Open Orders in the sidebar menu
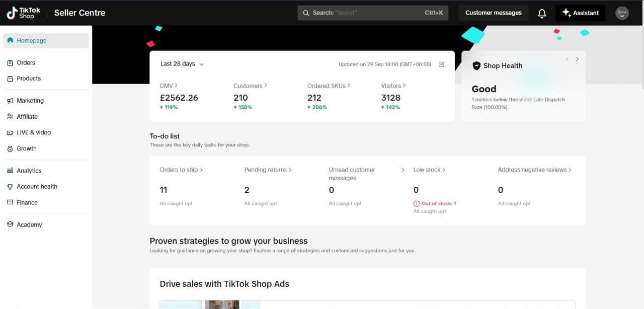644x309 pixels. coord(26,63)
